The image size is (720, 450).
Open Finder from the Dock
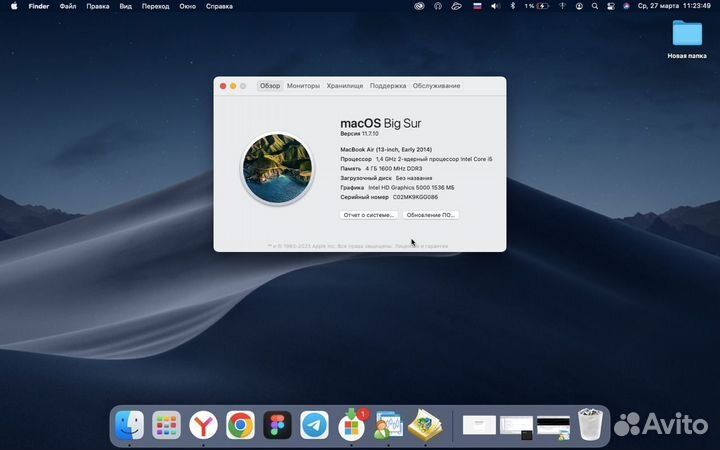[x=129, y=425]
